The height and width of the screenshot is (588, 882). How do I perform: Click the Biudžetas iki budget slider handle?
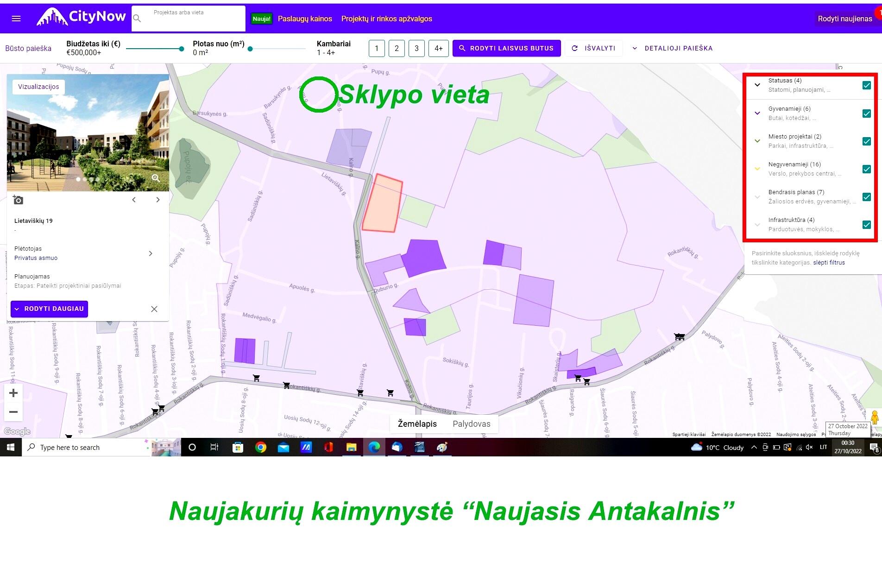(x=182, y=49)
